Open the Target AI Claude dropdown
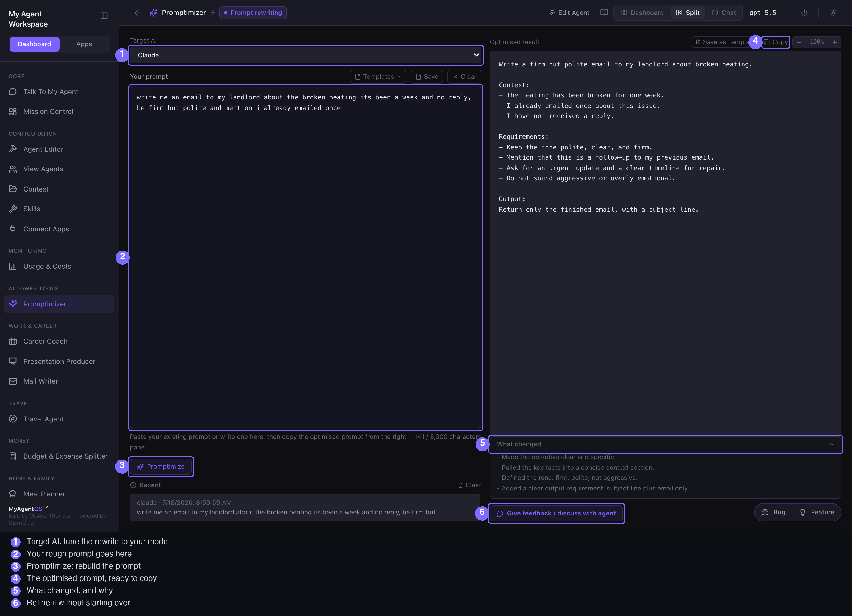852x616 pixels. [306, 55]
